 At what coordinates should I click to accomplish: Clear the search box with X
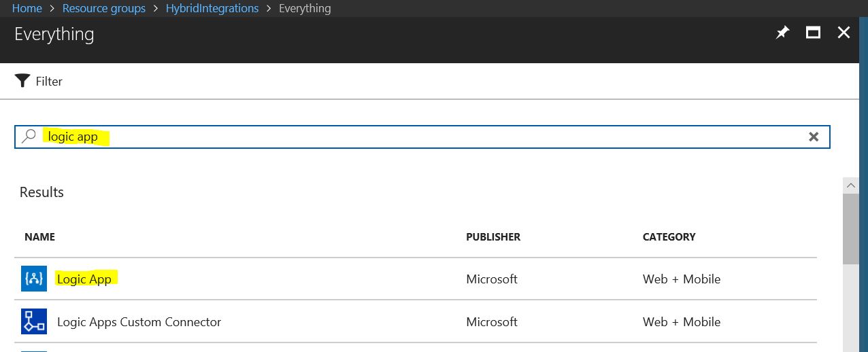(814, 137)
